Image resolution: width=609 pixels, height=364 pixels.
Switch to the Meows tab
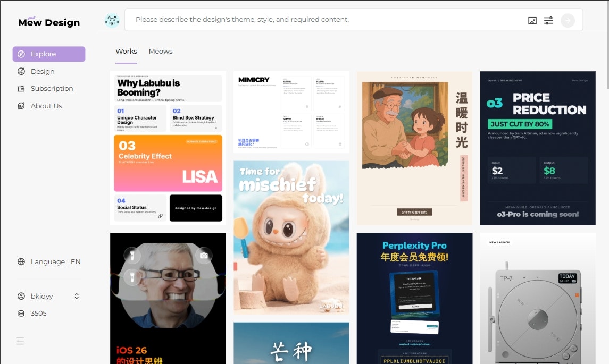[161, 51]
